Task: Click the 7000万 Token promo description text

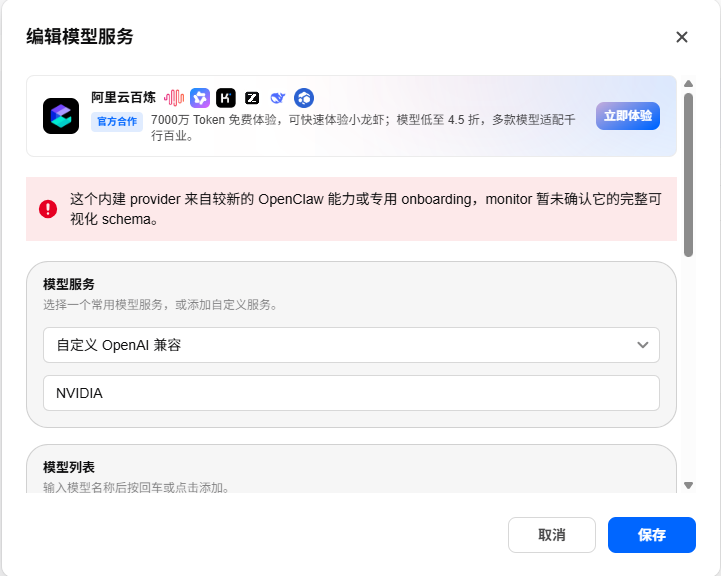Action: click(363, 127)
